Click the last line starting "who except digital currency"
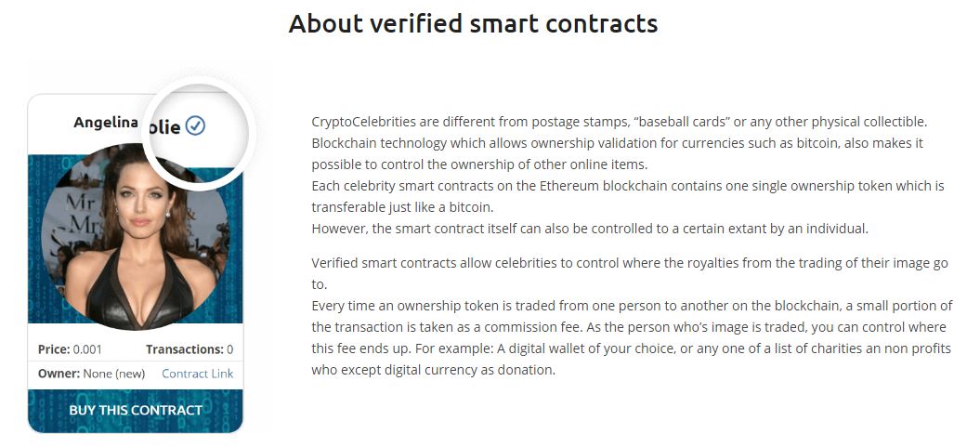980x447 pixels. point(433,370)
